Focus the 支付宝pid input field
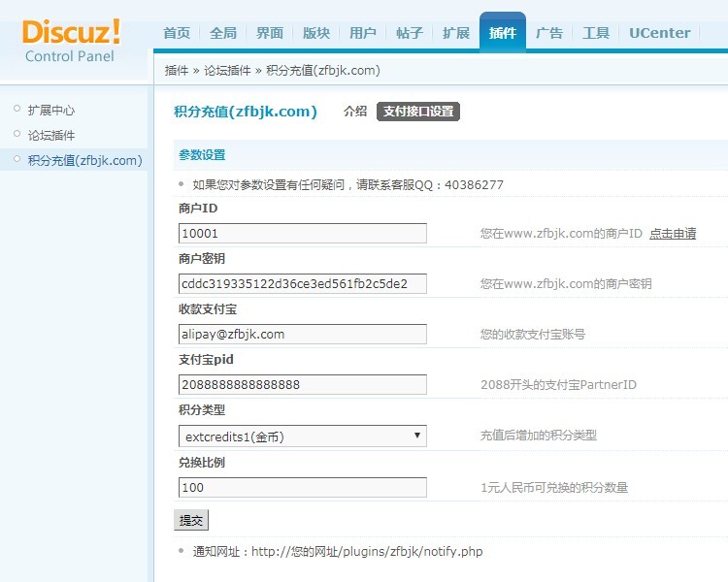This screenshot has height=582, width=728. click(x=303, y=384)
